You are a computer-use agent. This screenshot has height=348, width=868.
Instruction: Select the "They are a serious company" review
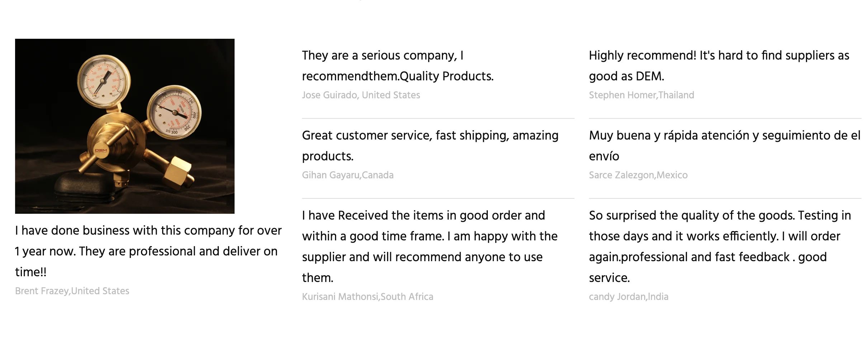click(397, 66)
